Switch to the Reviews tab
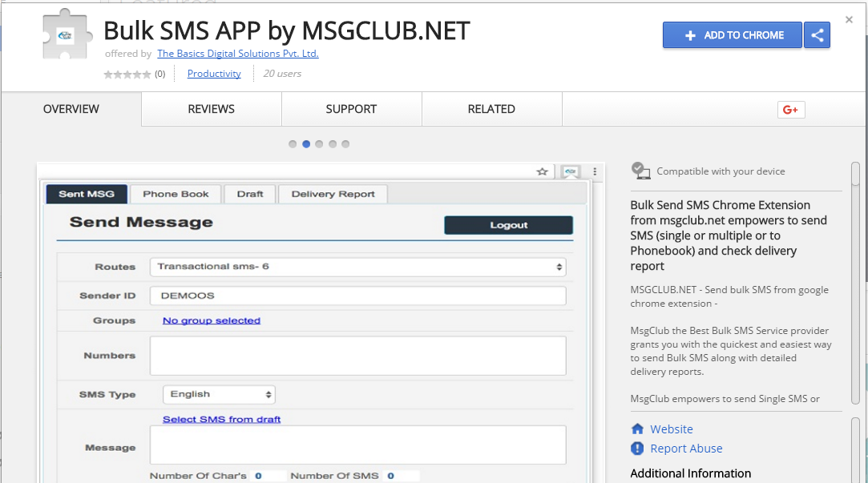868x483 pixels. click(x=212, y=109)
